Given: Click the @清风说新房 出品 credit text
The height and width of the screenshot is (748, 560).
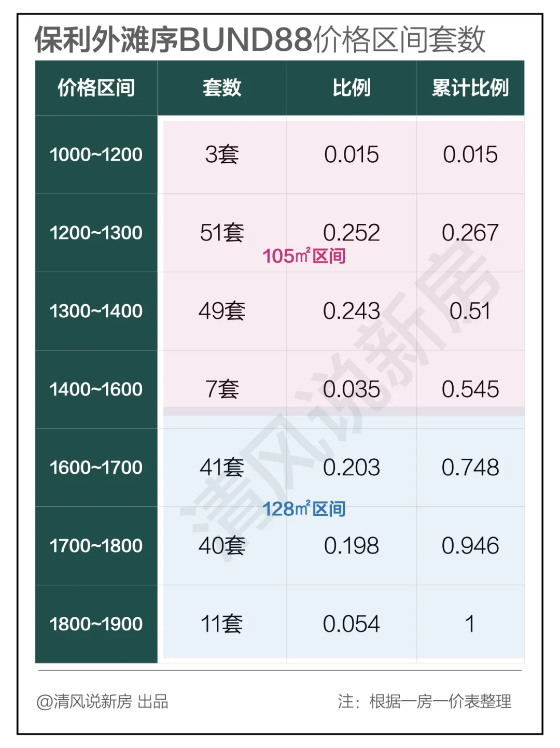Looking at the screenshot, I should [x=102, y=701].
